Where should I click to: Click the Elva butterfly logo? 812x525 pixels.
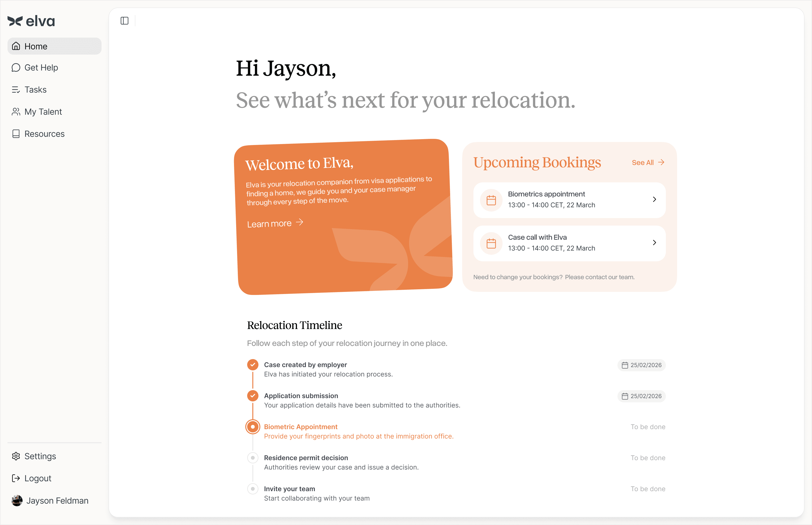pos(15,21)
